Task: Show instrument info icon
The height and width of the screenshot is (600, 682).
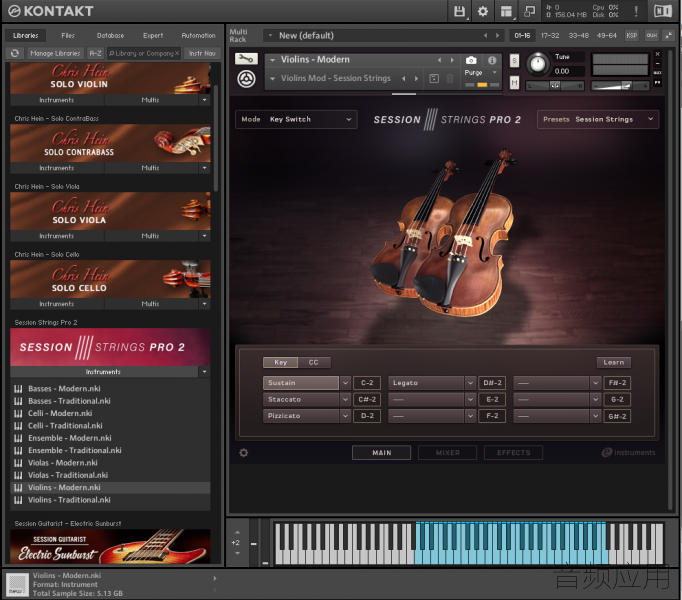Action: (492, 60)
